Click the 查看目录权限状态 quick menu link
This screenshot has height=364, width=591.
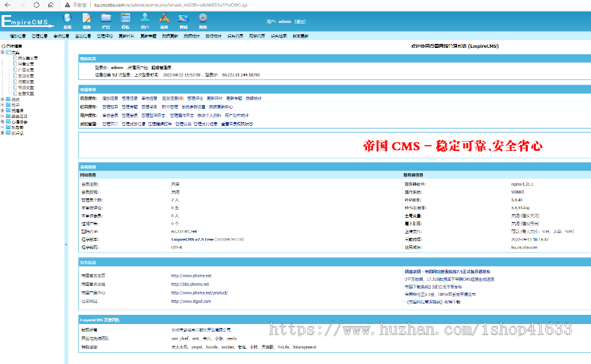tap(237, 124)
